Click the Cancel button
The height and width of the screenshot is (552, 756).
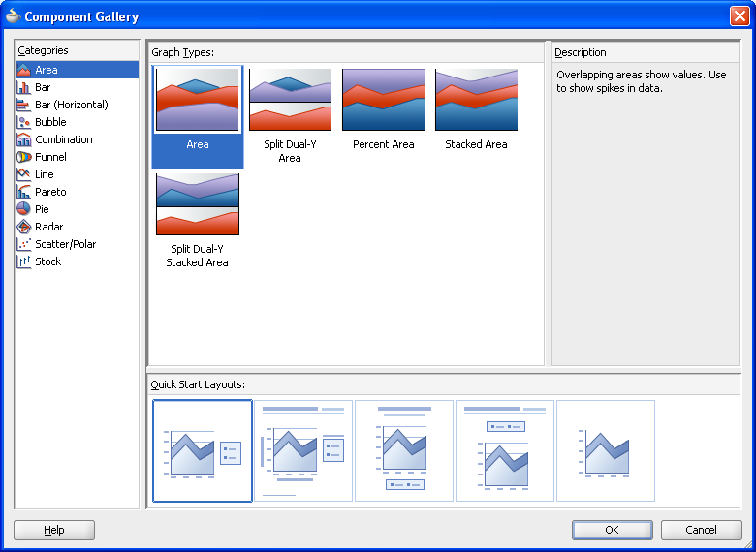tap(702, 530)
